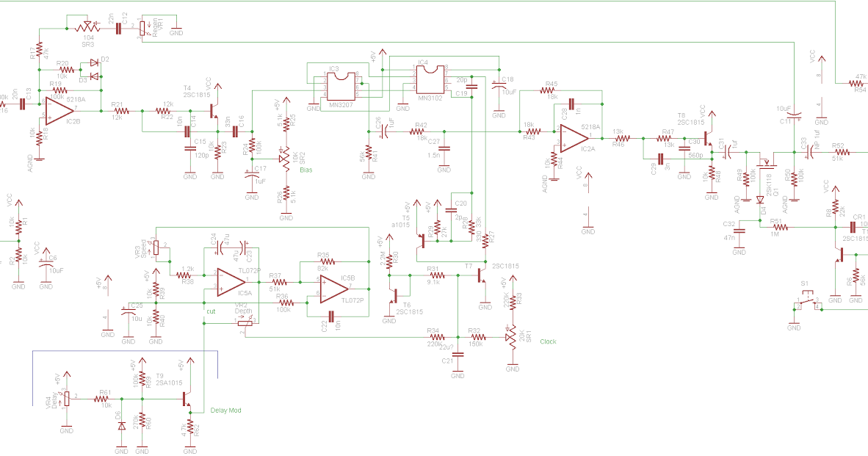Select diode D3 symbol

(x=94, y=76)
